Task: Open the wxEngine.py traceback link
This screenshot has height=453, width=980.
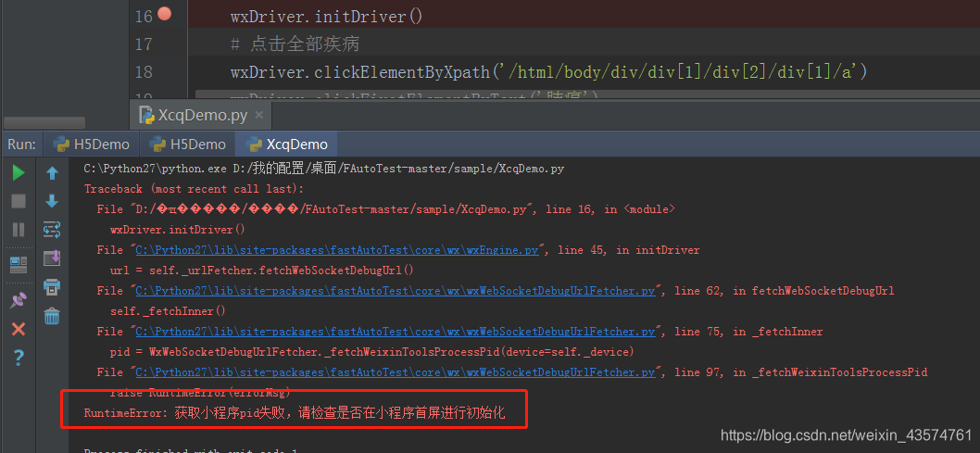Action: [337, 250]
